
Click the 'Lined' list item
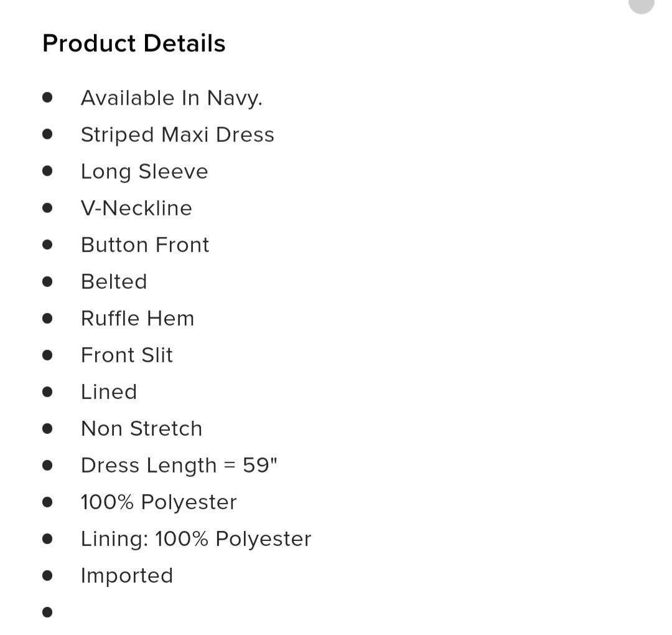(x=109, y=392)
